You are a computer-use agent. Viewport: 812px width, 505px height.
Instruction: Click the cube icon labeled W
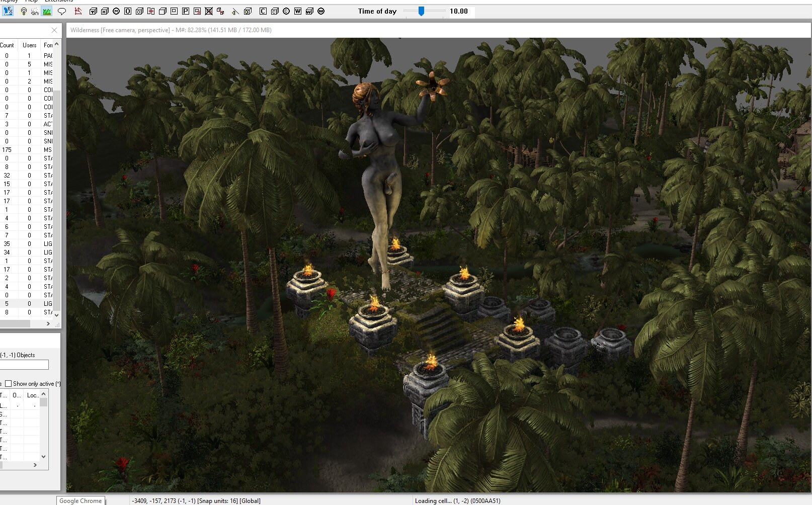[309, 11]
